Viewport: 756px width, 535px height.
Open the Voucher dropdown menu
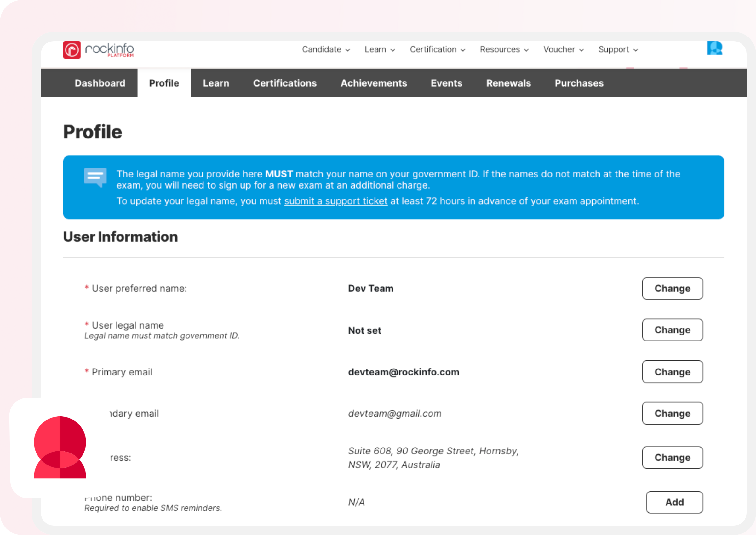point(563,49)
